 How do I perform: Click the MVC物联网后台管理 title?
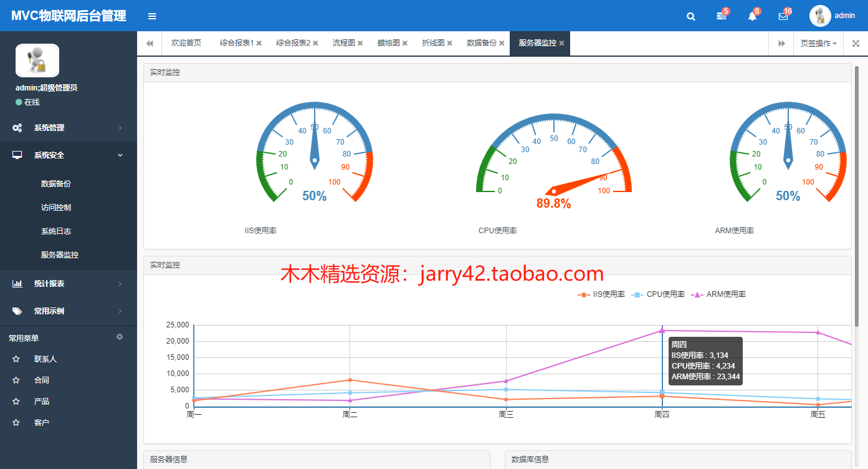point(69,16)
